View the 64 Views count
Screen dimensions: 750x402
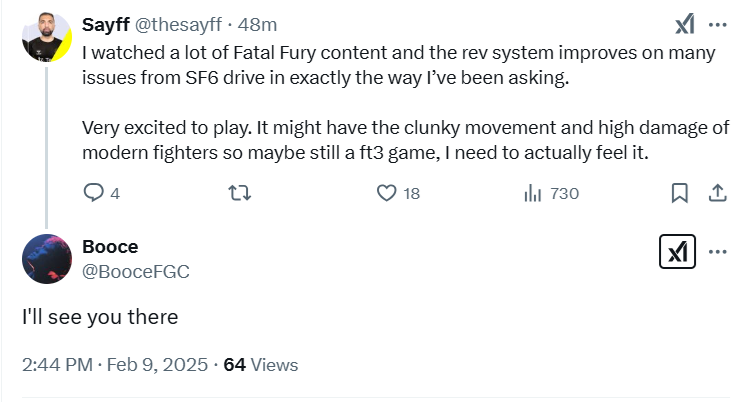coord(261,365)
